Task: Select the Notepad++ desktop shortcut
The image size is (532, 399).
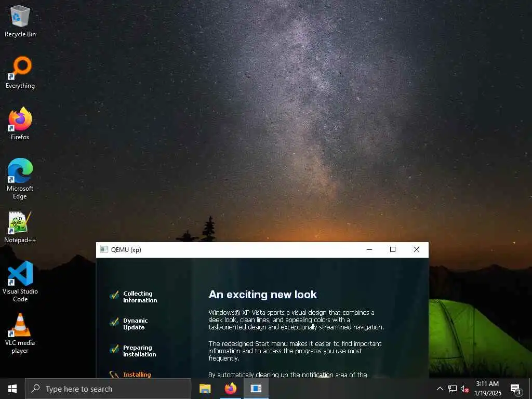Action: (20, 227)
